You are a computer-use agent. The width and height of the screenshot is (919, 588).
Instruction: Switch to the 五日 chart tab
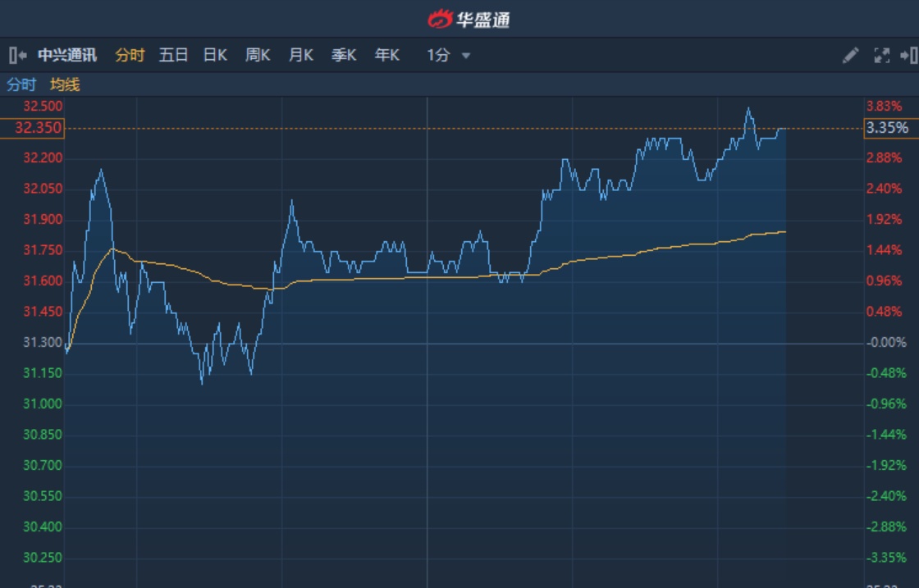173,55
